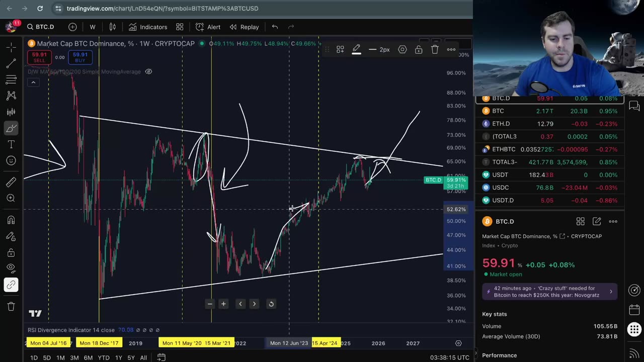Select the Text annotation tool
644x362 pixels.
click(11, 144)
